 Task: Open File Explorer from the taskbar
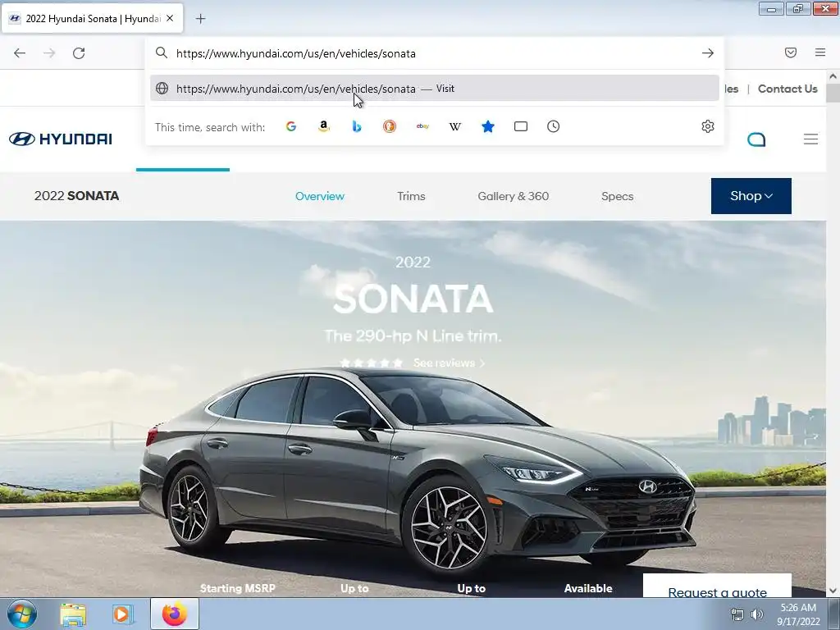73,614
